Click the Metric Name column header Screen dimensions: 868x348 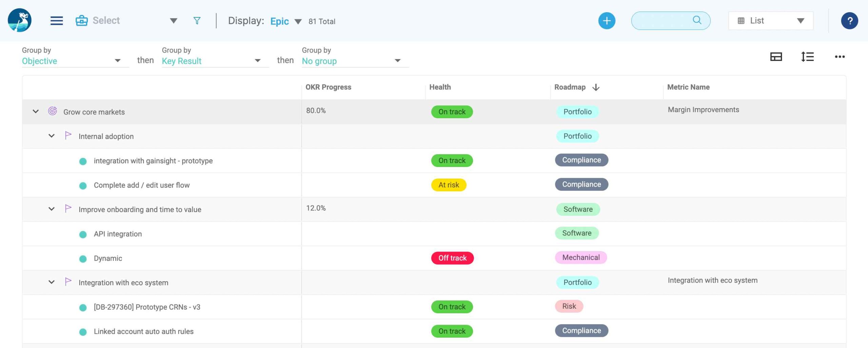click(688, 87)
